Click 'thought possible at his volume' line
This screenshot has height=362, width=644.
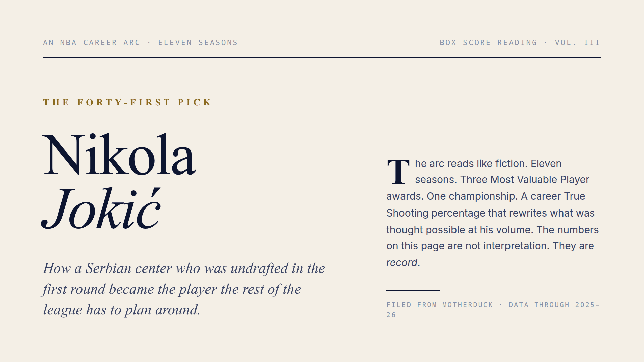click(x=460, y=230)
